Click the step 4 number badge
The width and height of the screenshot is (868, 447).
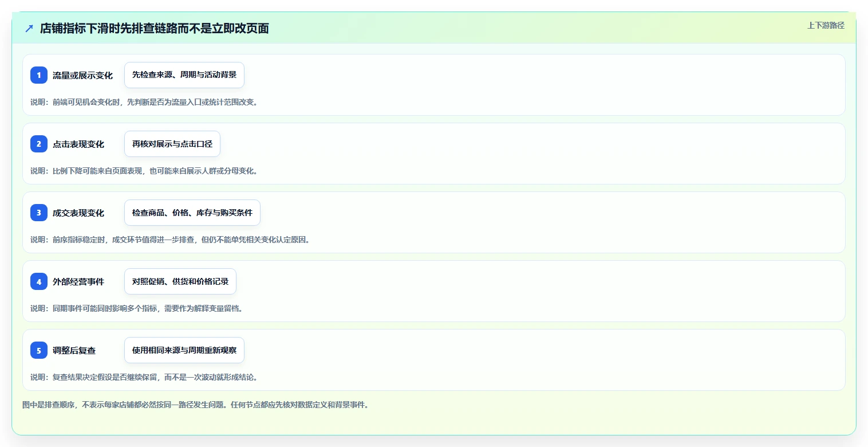[39, 281]
